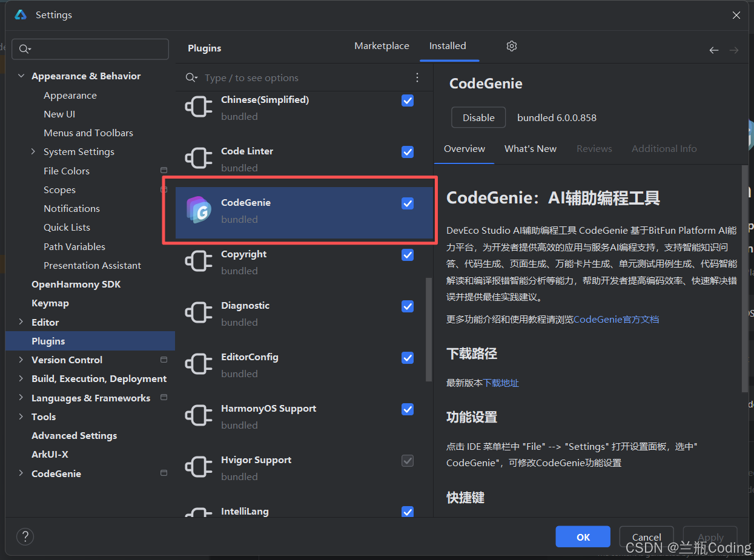Click the plugin list vertical scrollbar
The width and height of the screenshot is (754, 560).
pyautogui.click(x=429, y=329)
